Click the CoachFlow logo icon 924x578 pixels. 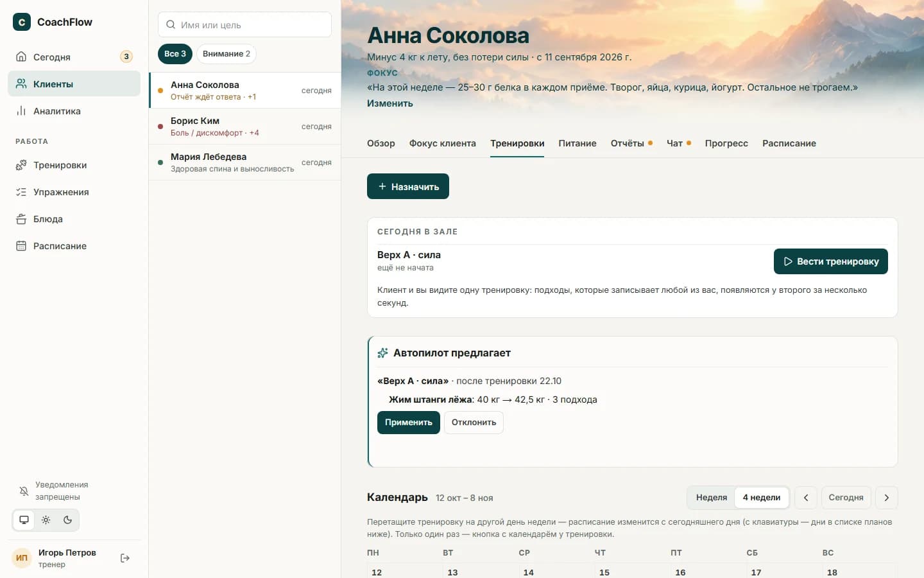(x=22, y=22)
